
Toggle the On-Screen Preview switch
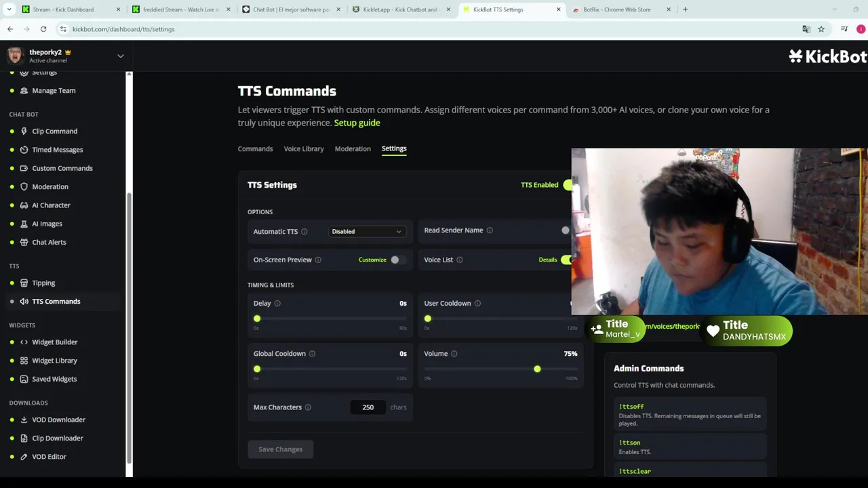[398, 260]
